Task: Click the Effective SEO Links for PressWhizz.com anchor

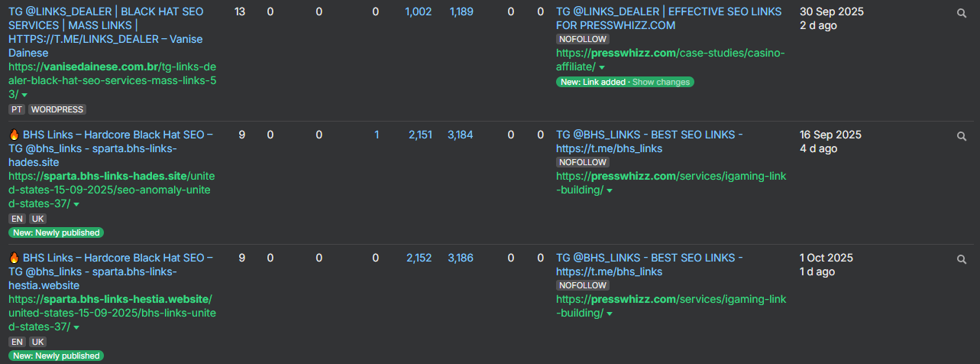Action: 668,18
